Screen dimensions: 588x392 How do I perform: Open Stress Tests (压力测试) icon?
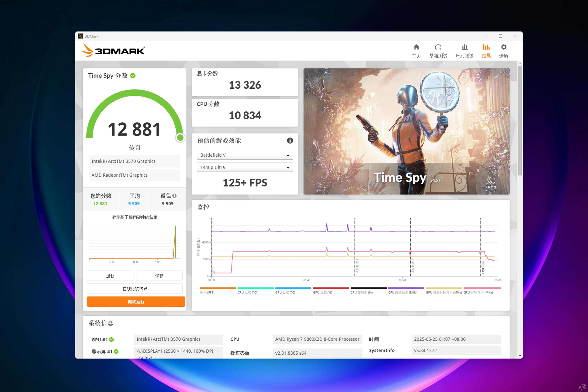pos(464,47)
